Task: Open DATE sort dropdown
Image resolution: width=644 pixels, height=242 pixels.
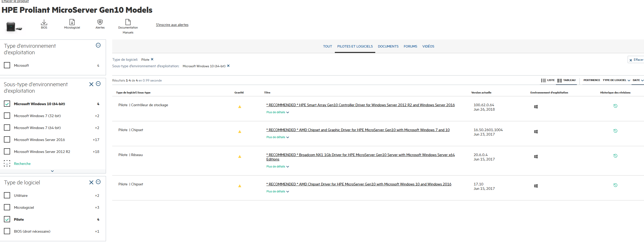Action: (x=638, y=80)
